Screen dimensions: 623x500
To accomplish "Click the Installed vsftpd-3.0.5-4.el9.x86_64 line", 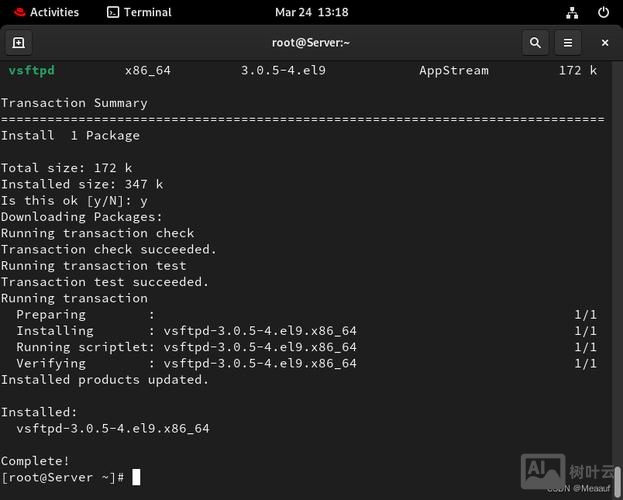I will click(x=112, y=428).
